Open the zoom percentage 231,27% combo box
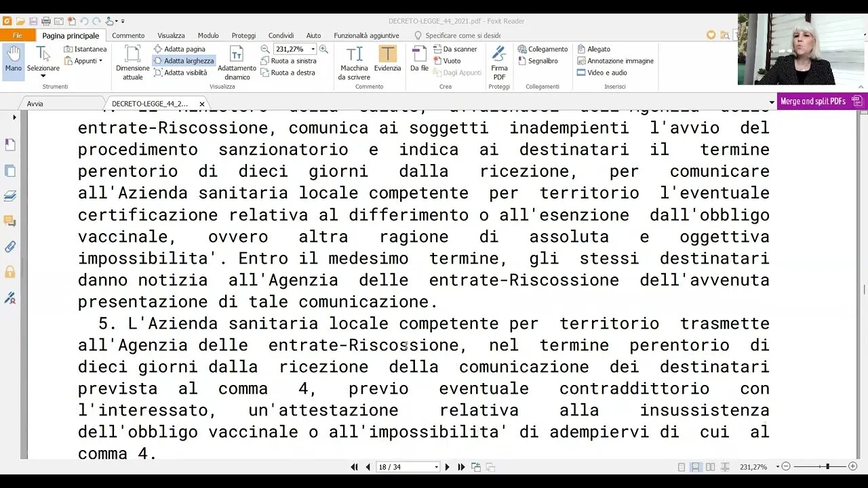This screenshot has width=868, height=488. [294, 49]
